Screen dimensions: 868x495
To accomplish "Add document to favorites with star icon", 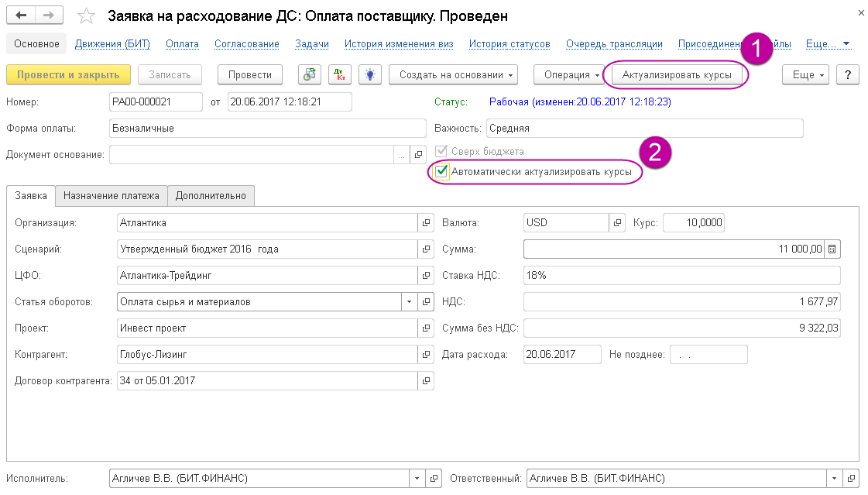I will (86, 15).
